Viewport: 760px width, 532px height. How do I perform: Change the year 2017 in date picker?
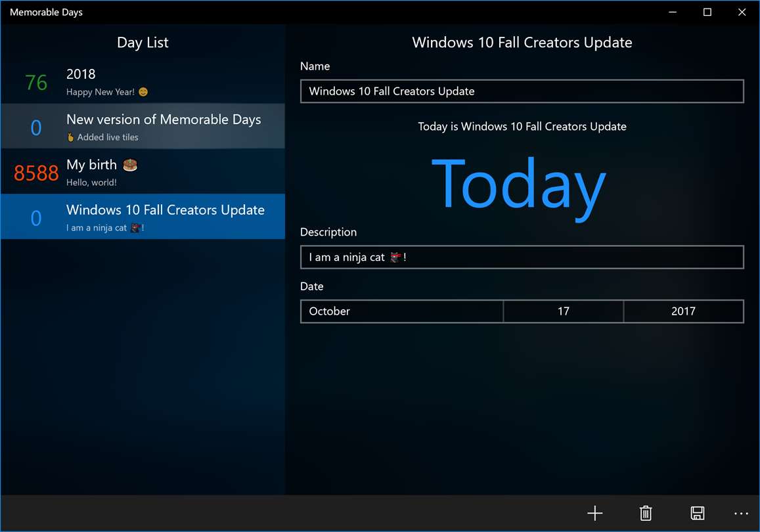coord(683,311)
